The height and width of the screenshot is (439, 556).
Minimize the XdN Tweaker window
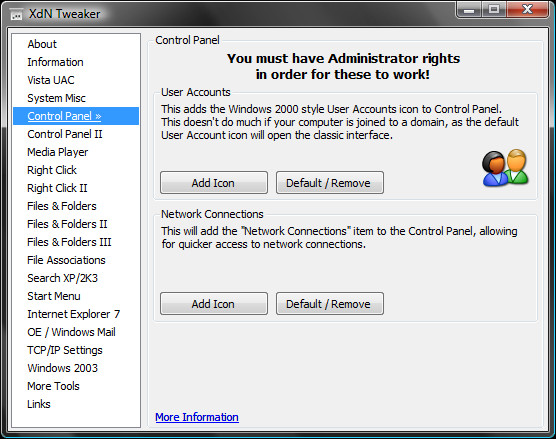click(469, 9)
